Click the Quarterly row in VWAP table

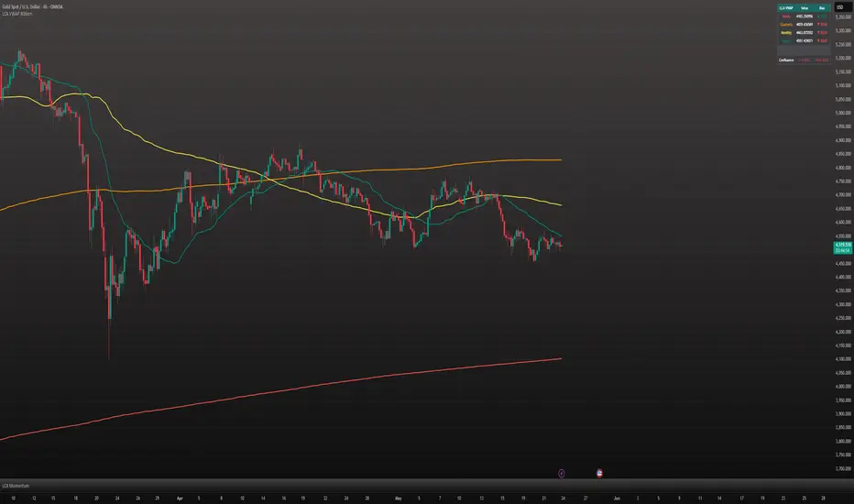(x=804, y=25)
